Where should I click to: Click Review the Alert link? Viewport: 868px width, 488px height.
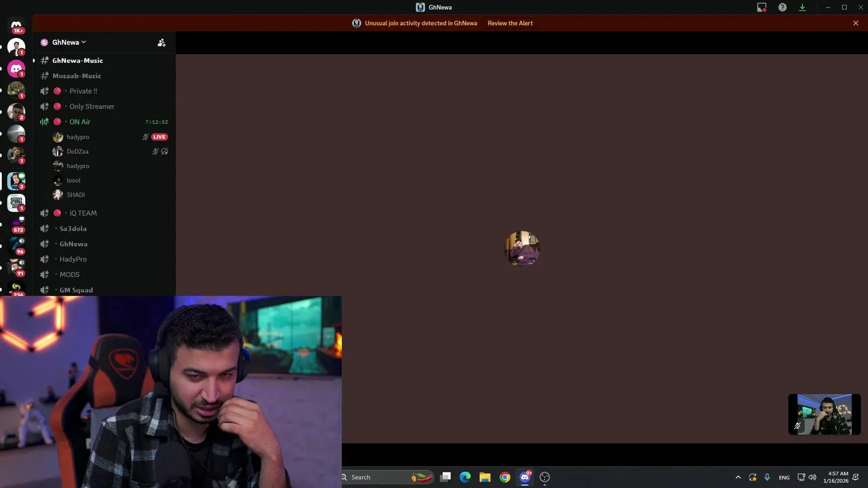(510, 23)
